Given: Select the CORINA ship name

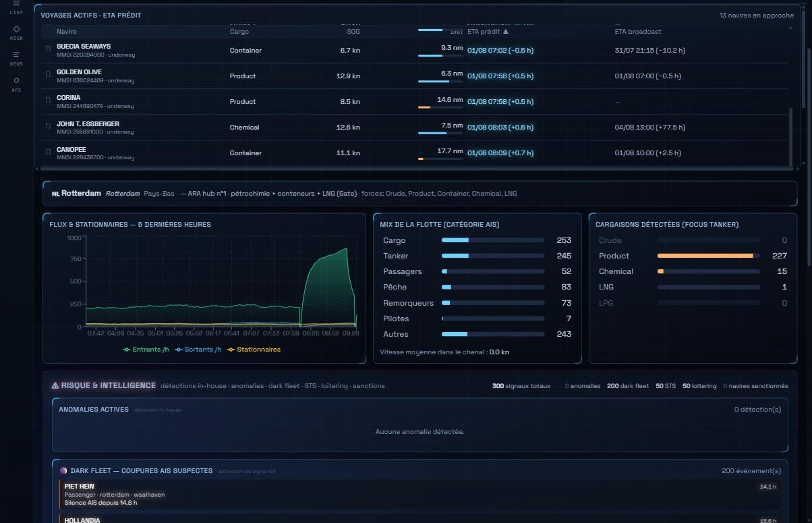Looking at the screenshot, I should (68, 98).
